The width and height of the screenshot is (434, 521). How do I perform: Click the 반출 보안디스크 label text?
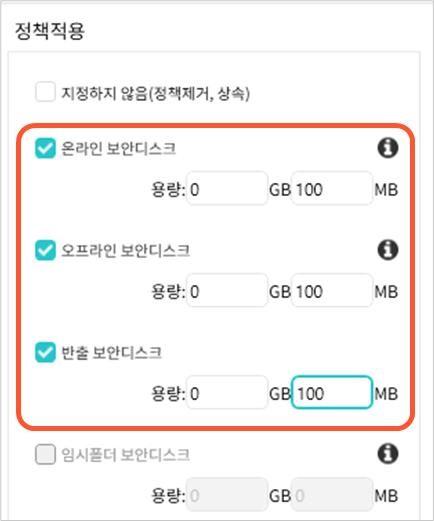coord(112,353)
